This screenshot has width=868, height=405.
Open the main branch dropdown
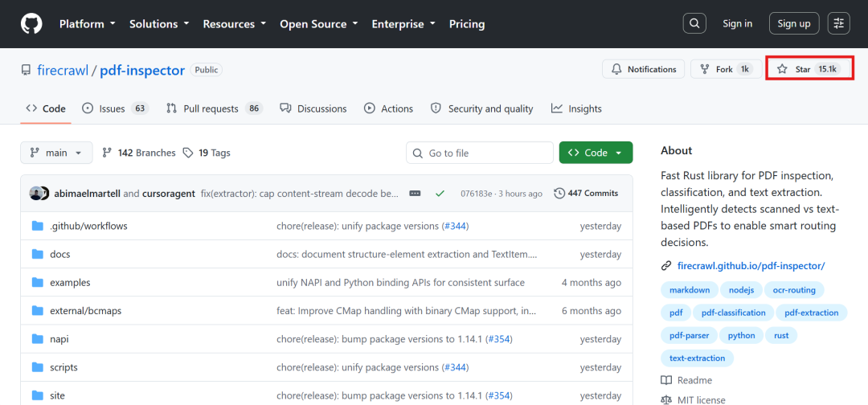[56, 153]
